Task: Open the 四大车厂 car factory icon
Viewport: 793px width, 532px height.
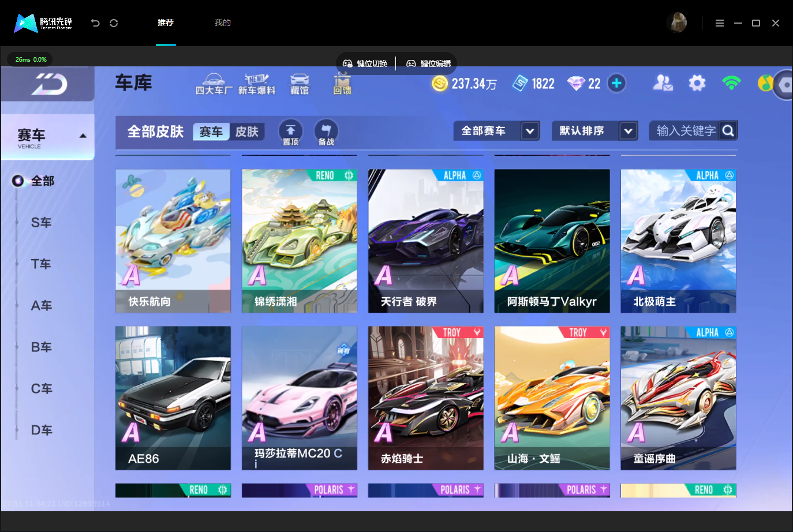Action: tap(214, 84)
